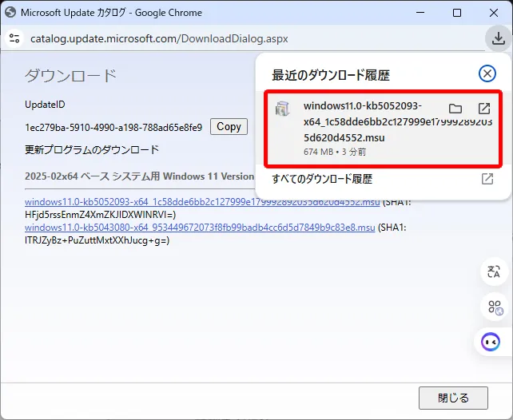Copy the UpdateID with Copy button
The image size is (513, 420).
[x=229, y=126]
